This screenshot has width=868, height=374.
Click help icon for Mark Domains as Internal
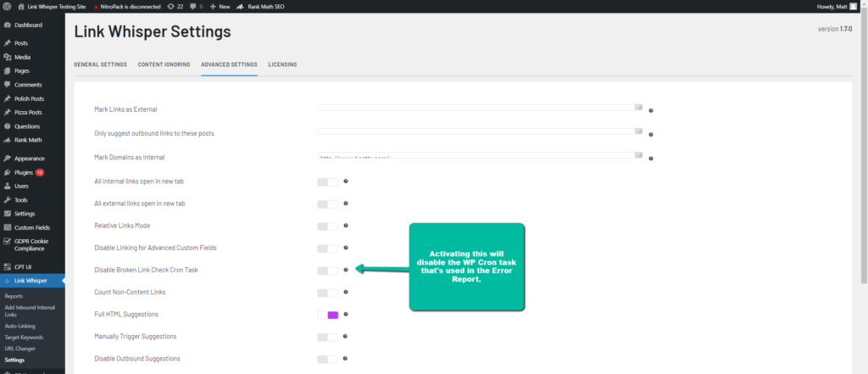click(651, 159)
